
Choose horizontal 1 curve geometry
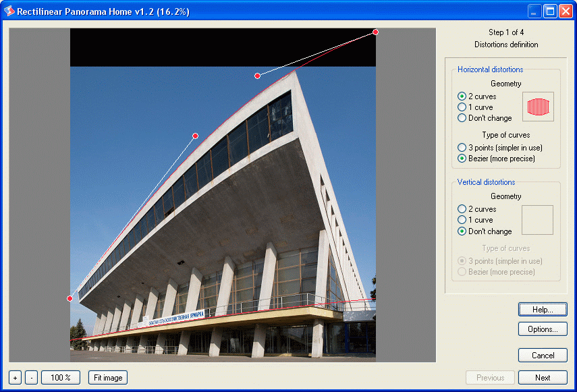(x=475, y=107)
